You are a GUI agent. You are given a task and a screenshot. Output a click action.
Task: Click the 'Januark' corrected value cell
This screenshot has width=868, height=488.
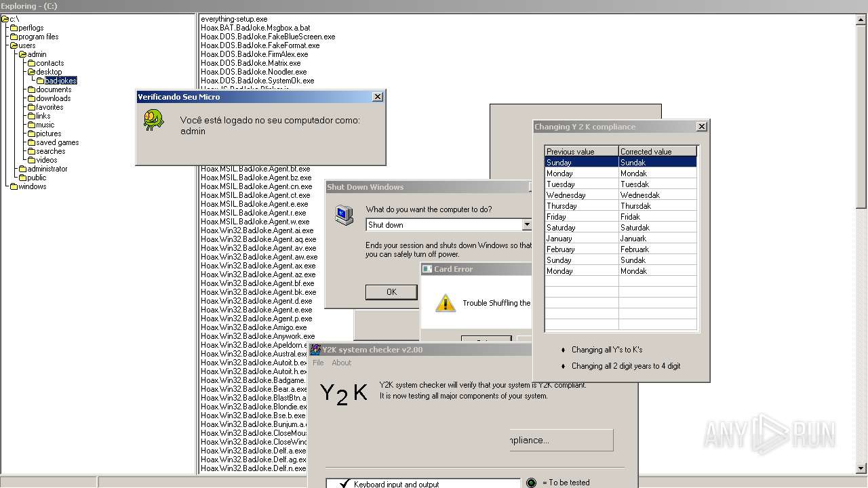[x=658, y=239]
